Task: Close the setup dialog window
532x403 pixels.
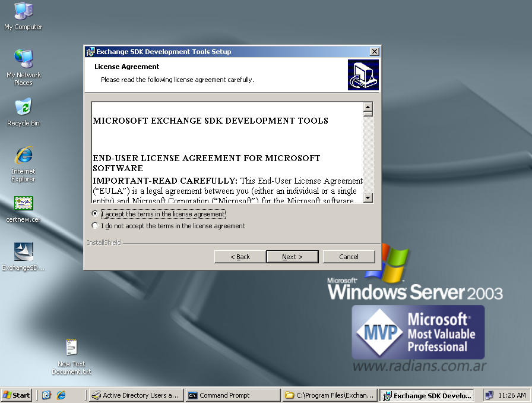Action: pos(374,52)
